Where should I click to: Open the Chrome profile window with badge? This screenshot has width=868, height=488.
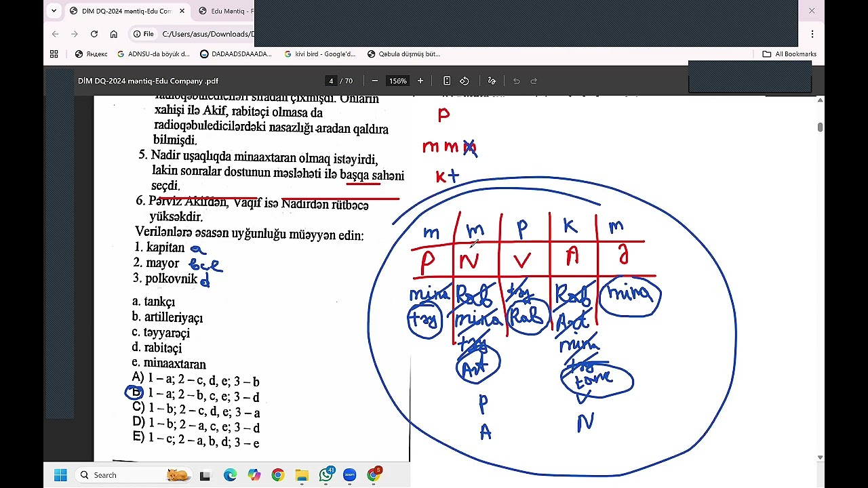click(x=374, y=475)
